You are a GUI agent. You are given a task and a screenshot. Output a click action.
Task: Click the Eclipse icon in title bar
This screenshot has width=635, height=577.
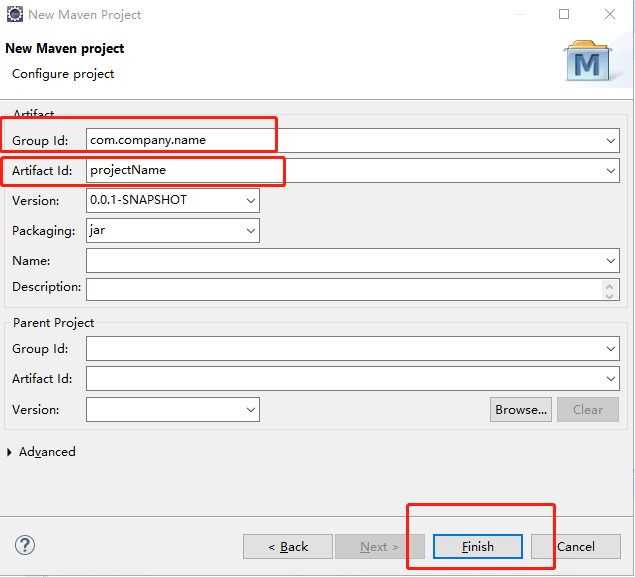[15, 14]
